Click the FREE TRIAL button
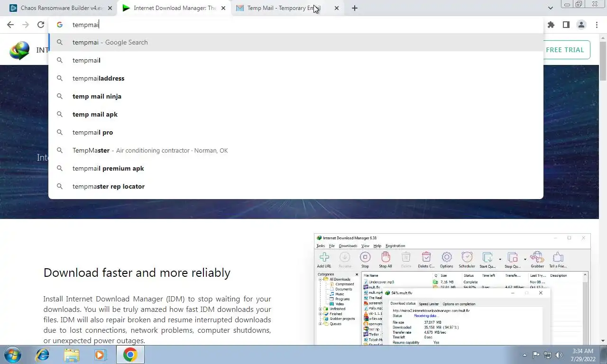 click(x=566, y=50)
